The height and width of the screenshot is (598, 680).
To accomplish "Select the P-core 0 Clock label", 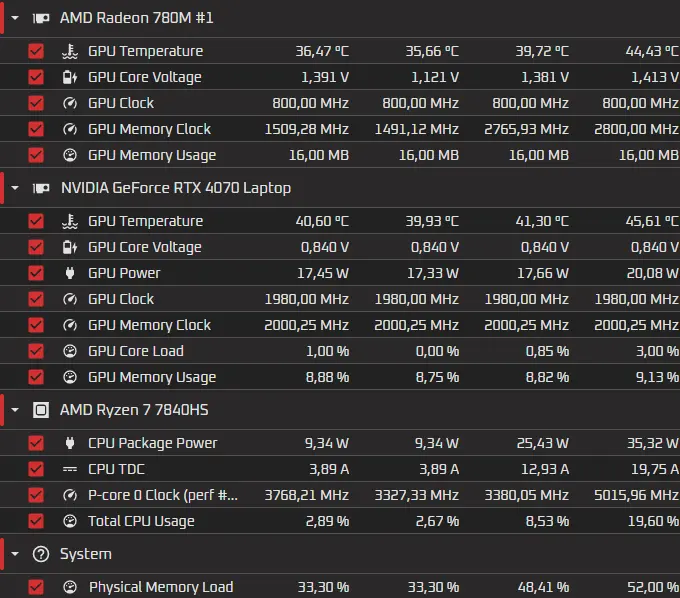I will click(x=163, y=495).
